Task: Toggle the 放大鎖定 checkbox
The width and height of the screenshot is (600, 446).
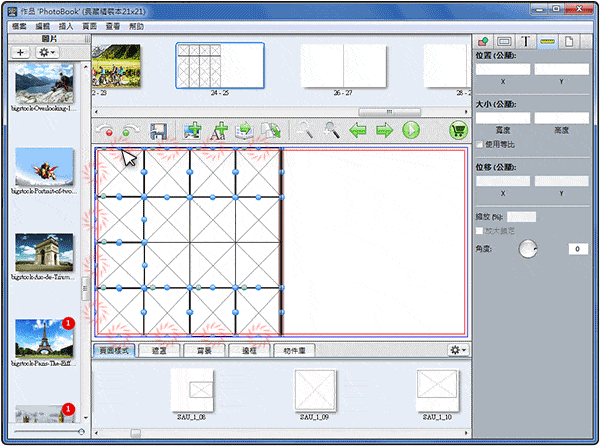Action: tap(481, 231)
